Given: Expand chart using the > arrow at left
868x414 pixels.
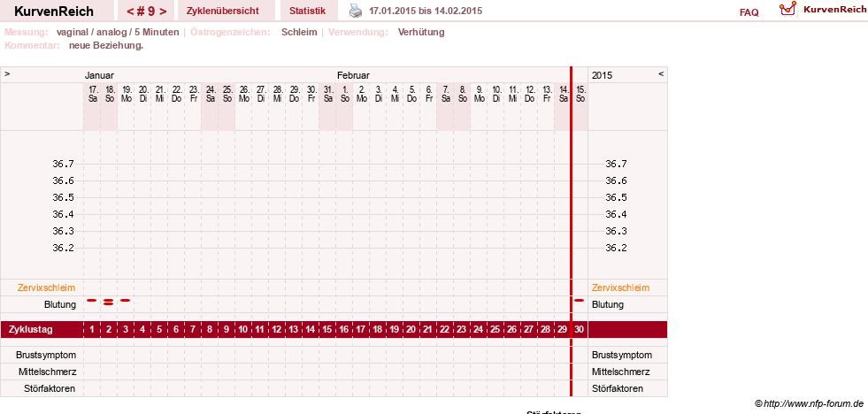Looking at the screenshot, I should (x=7, y=73).
